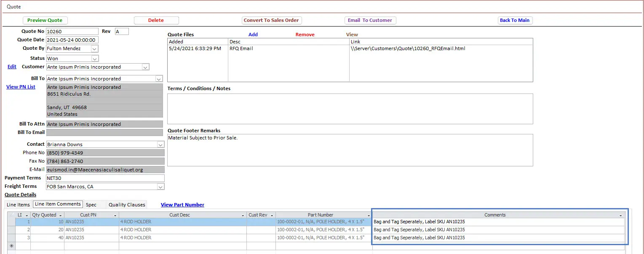Open the View PN List link
The width and height of the screenshot is (644, 254).
click(21, 87)
